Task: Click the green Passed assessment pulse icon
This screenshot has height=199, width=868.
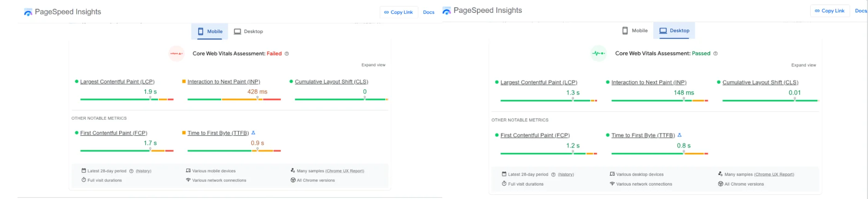Action: click(x=599, y=53)
